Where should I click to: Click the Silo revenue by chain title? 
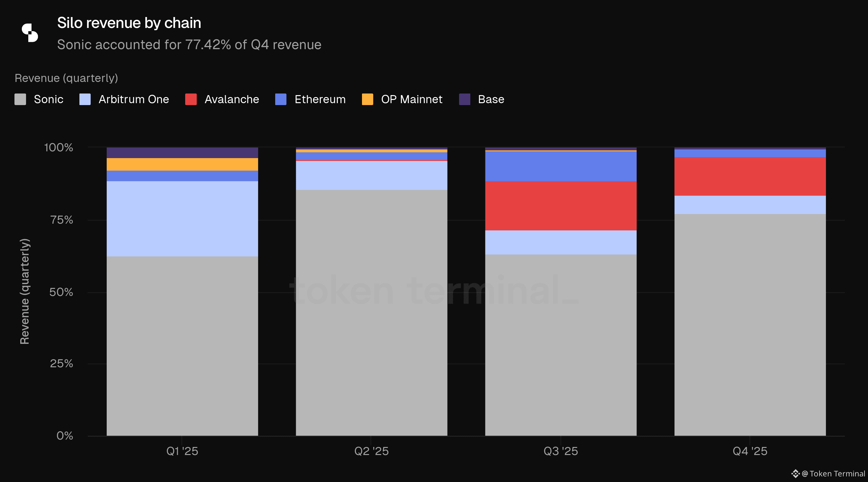tap(129, 23)
